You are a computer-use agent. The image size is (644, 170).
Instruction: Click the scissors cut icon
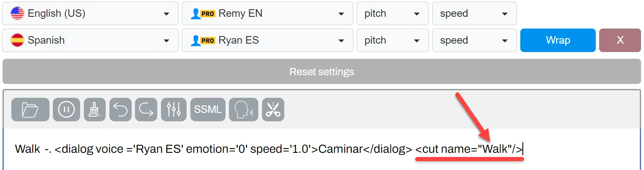pos(273,110)
